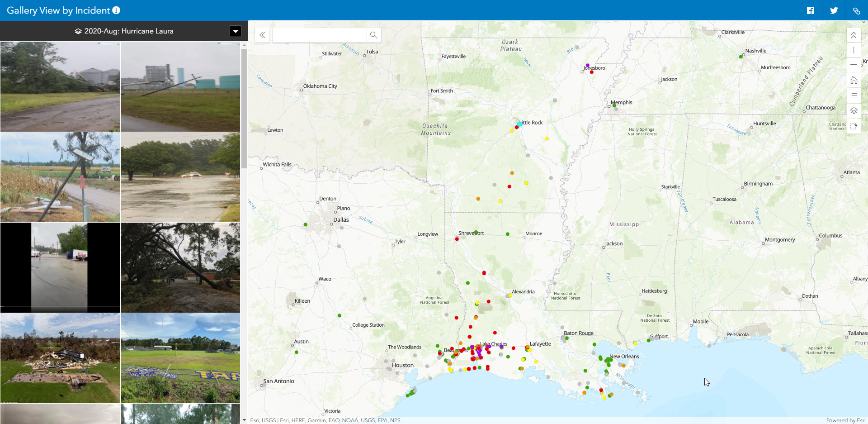Share the gallery on Twitter

834,10
